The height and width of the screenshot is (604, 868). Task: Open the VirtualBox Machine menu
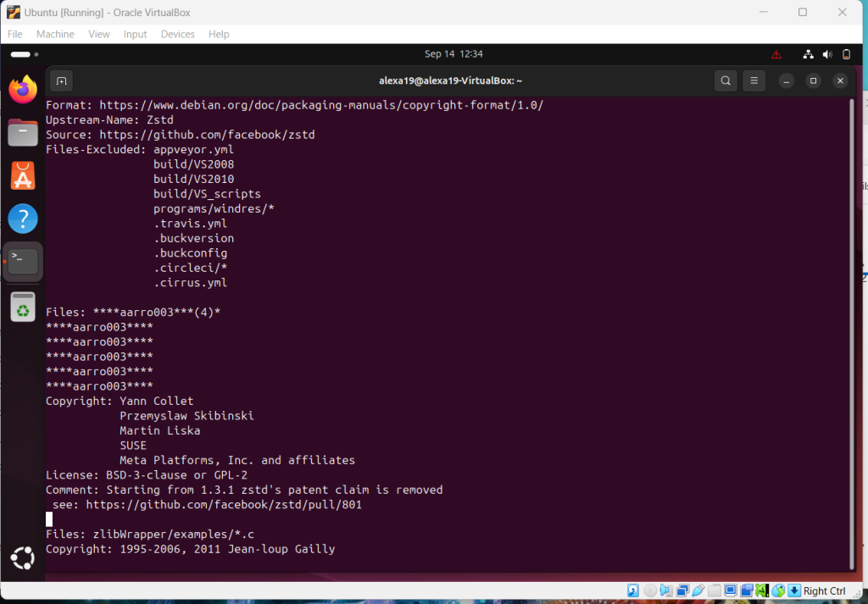coord(55,34)
